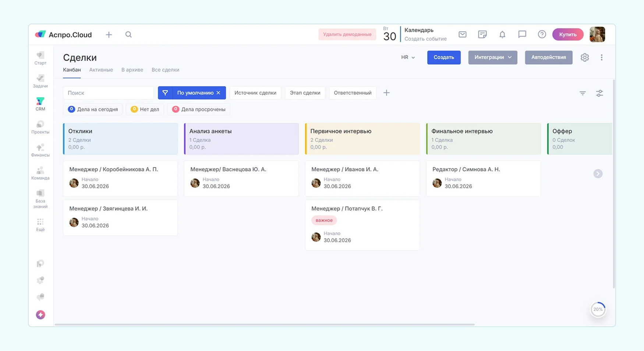Click the Отклики column header
The image size is (644, 351).
click(x=120, y=138)
